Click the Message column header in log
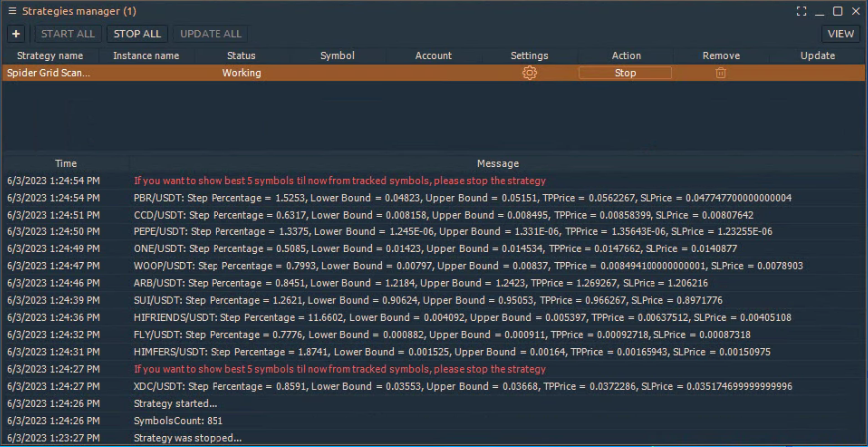Viewport: 868px width, 447px height. coord(497,163)
